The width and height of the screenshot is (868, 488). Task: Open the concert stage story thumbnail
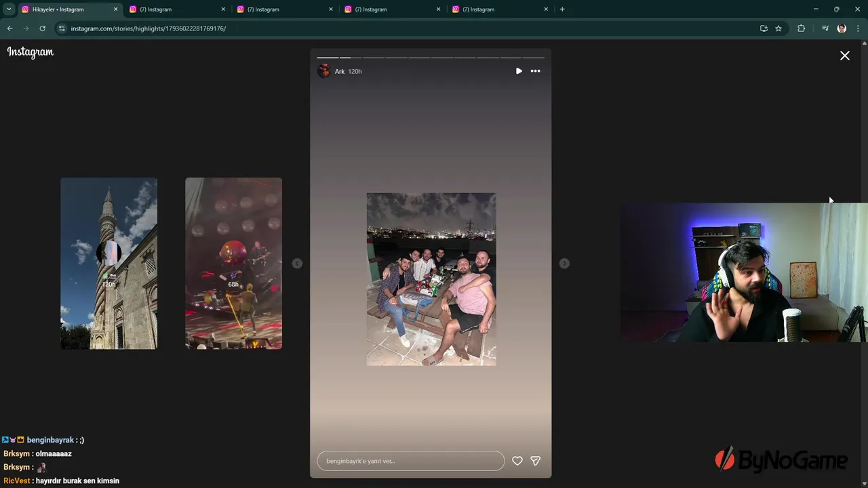[x=233, y=264]
